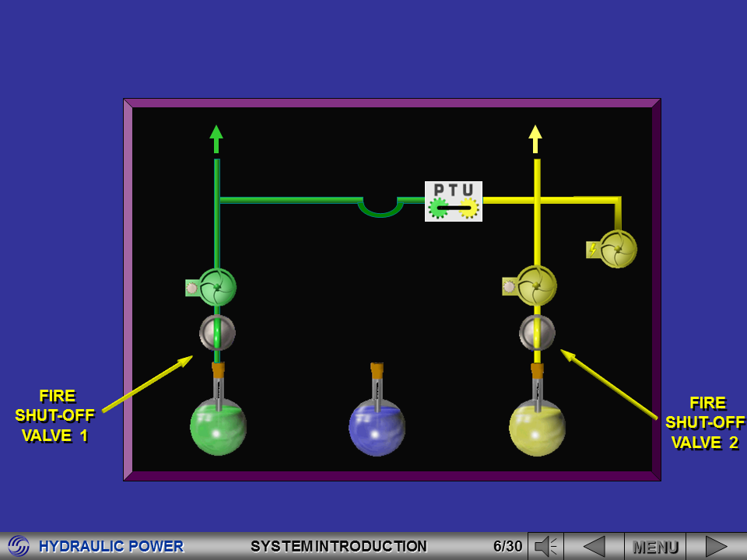The image size is (747, 560).
Task: Click the yellow upward flow arrow
Action: pos(535,138)
